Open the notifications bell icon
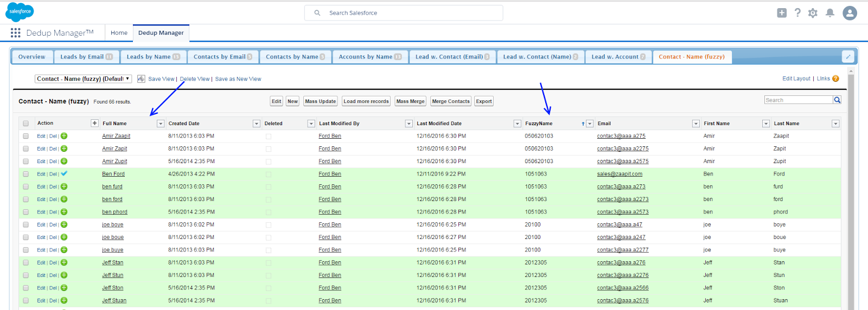 pyautogui.click(x=830, y=13)
